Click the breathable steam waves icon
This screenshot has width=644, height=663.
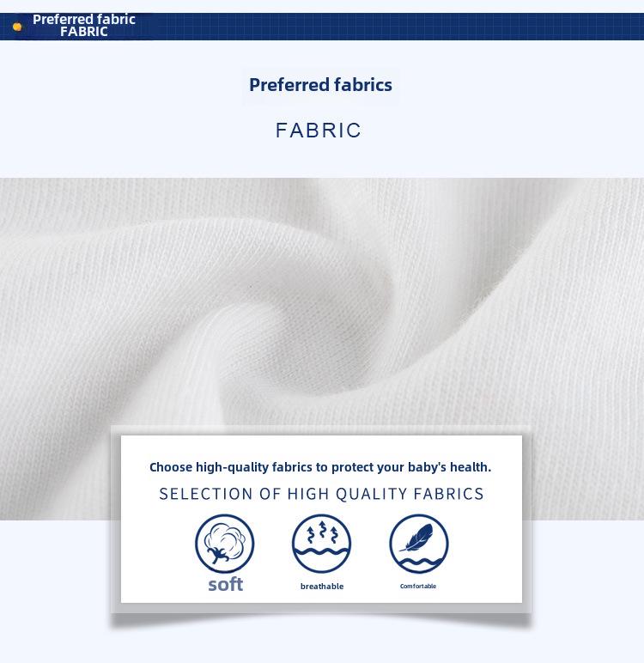click(321, 544)
